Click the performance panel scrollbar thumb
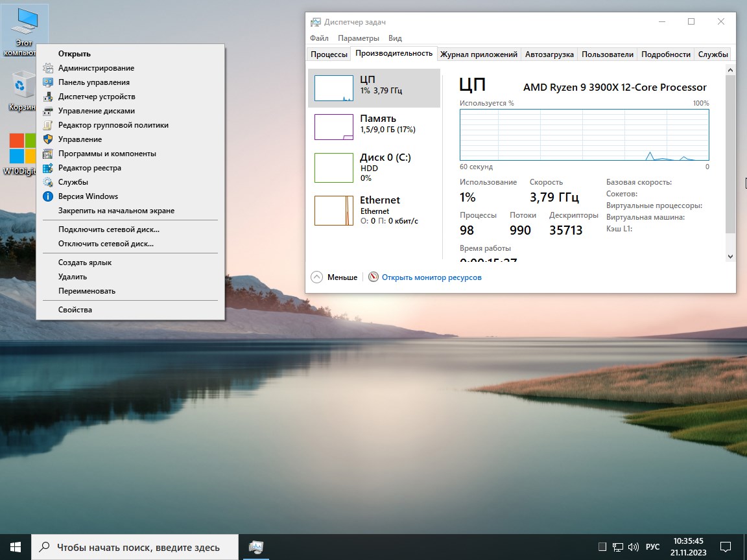The height and width of the screenshot is (560, 747). point(730,154)
